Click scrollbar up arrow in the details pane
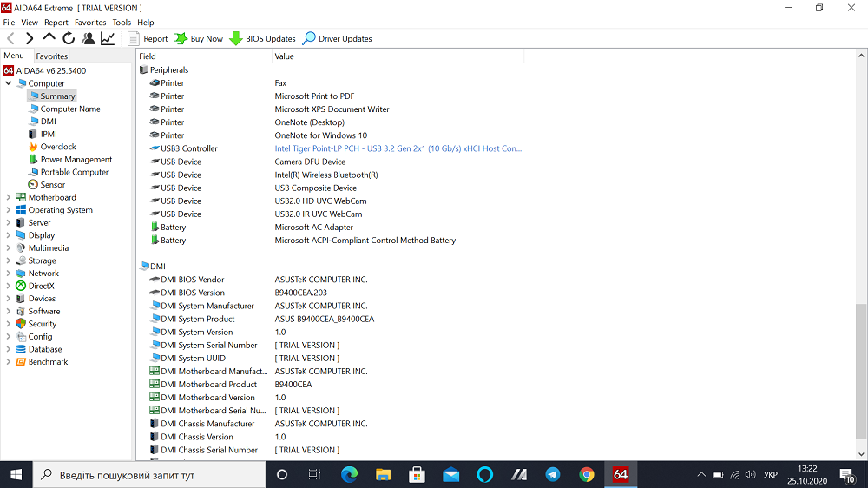 pyautogui.click(x=861, y=56)
